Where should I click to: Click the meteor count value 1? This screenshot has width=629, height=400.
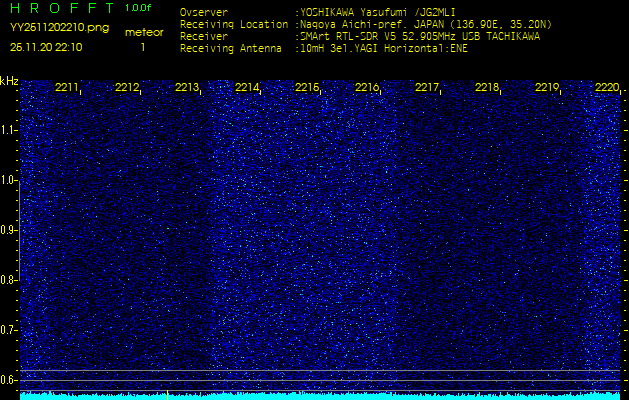pyautogui.click(x=143, y=47)
